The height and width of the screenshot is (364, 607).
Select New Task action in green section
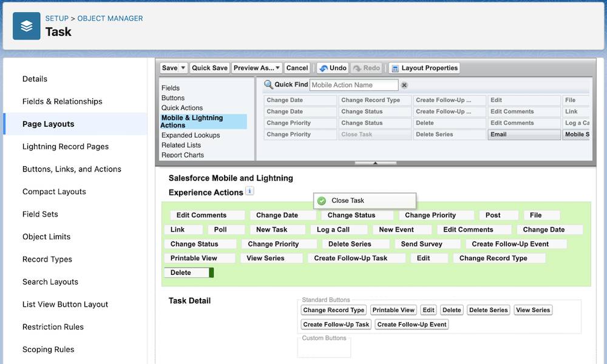click(x=277, y=229)
